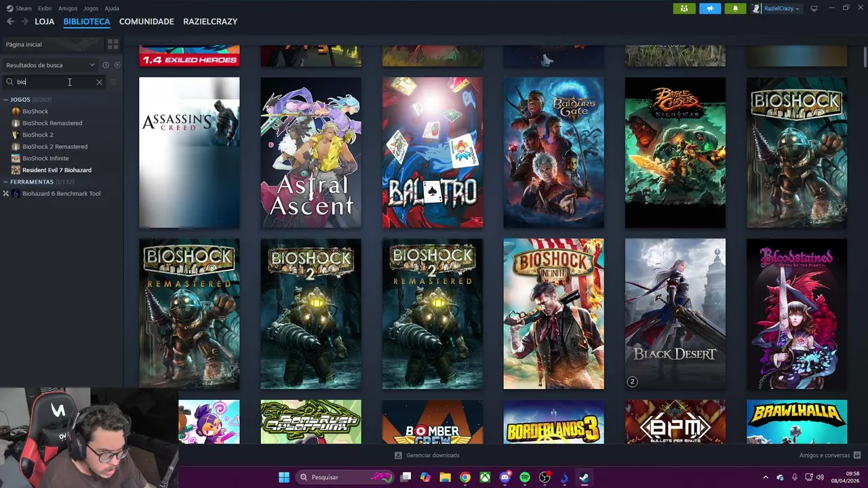Open the Resultados de busca dropdown
Viewport: 868px width, 488px height.
[x=50, y=65]
